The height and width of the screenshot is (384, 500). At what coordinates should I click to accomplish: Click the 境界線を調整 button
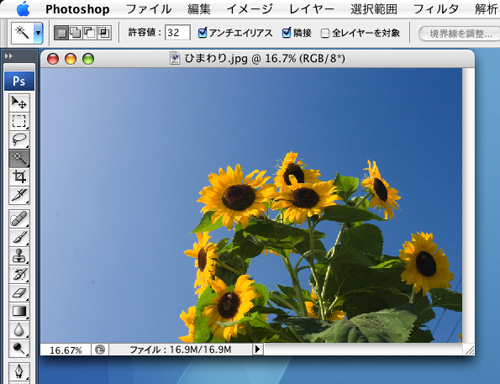(459, 34)
